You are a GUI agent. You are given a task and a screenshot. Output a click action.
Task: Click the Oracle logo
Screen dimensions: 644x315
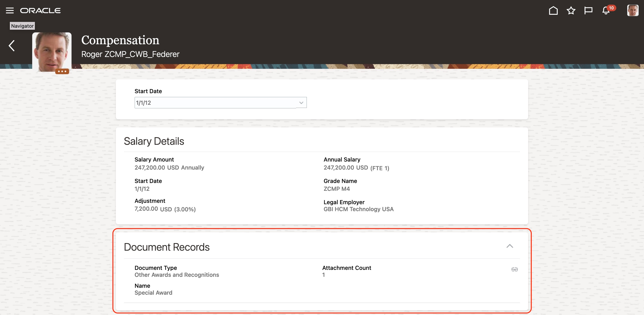[x=40, y=10]
